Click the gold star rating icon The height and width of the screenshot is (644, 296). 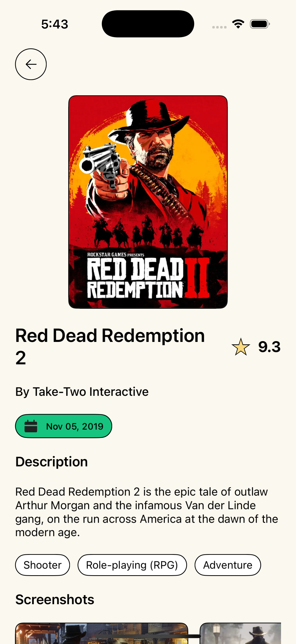(x=241, y=347)
